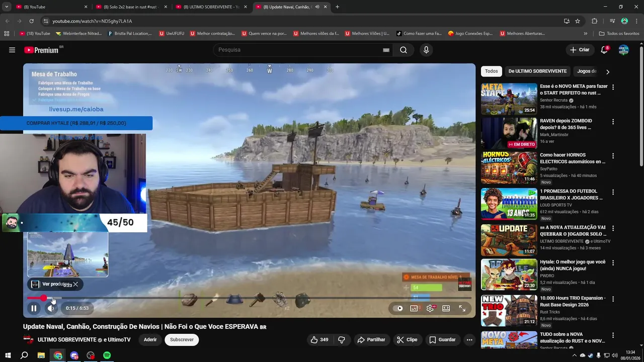Open options for RAVEN depois ZOMBOID video
This screenshot has height=362, width=644.
pyautogui.click(x=613, y=122)
